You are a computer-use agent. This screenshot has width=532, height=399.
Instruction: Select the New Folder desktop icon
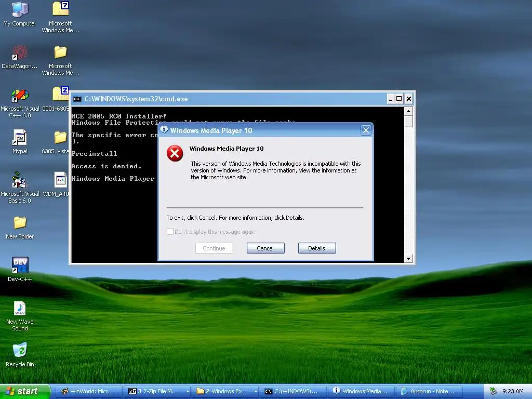point(20,228)
